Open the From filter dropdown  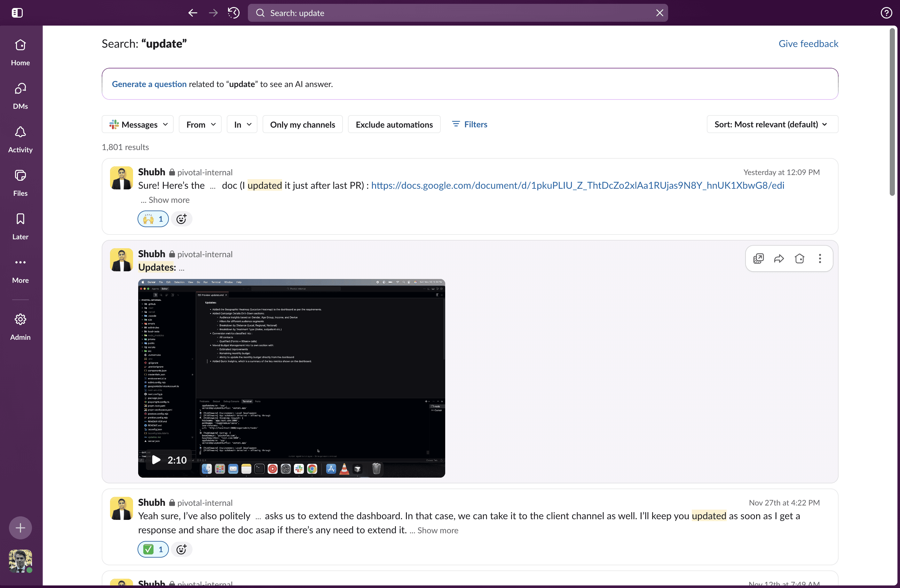coord(200,124)
